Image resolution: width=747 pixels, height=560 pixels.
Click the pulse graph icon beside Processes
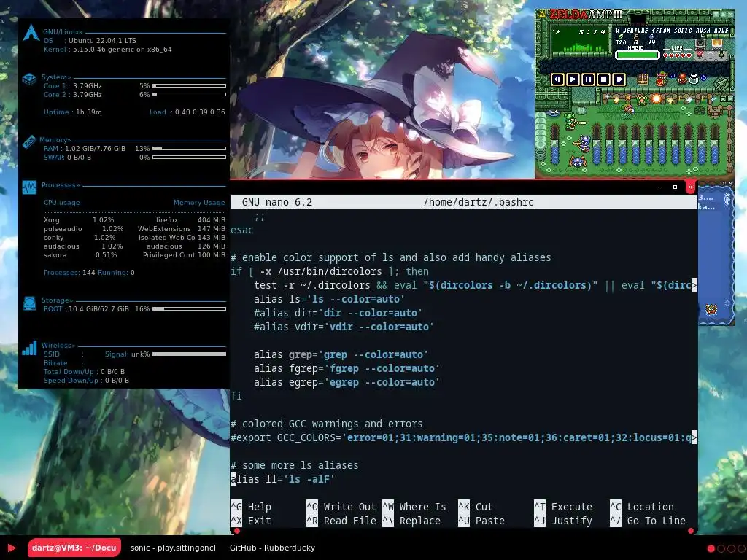[29, 187]
